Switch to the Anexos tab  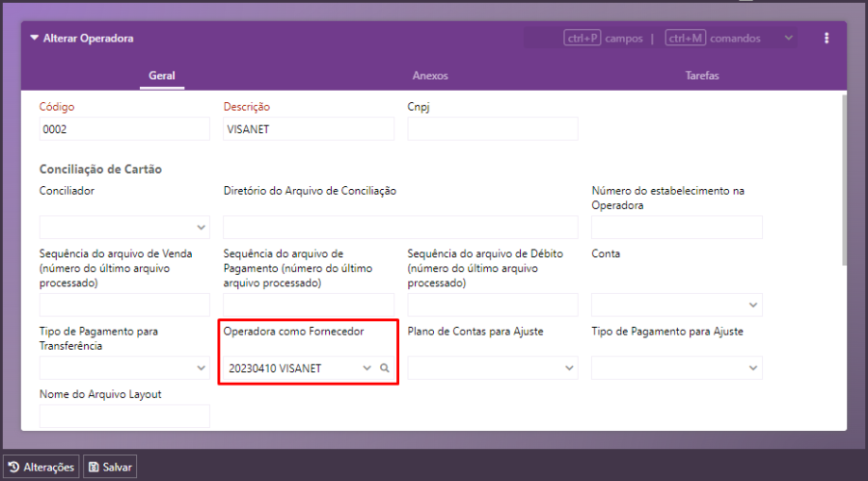click(x=430, y=76)
